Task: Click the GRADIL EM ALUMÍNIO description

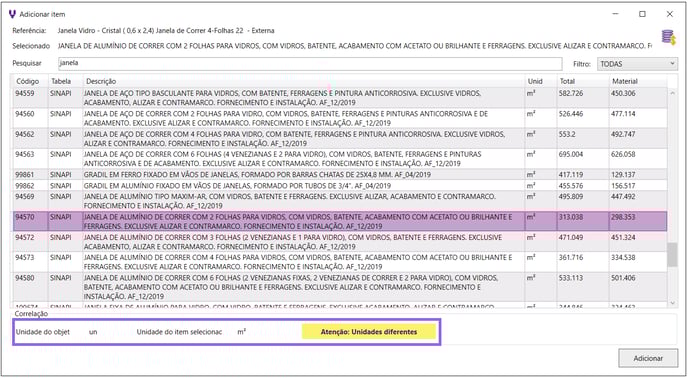Action: tap(237, 186)
